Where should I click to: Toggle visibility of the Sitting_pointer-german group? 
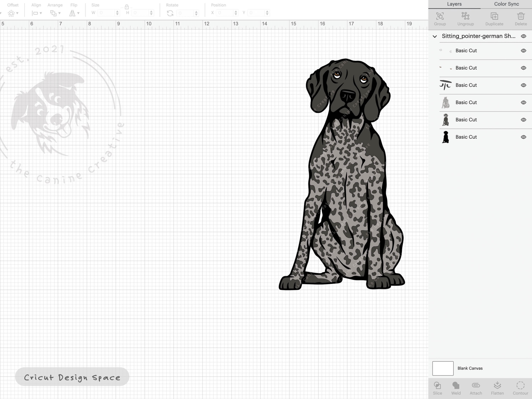click(524, 36)
